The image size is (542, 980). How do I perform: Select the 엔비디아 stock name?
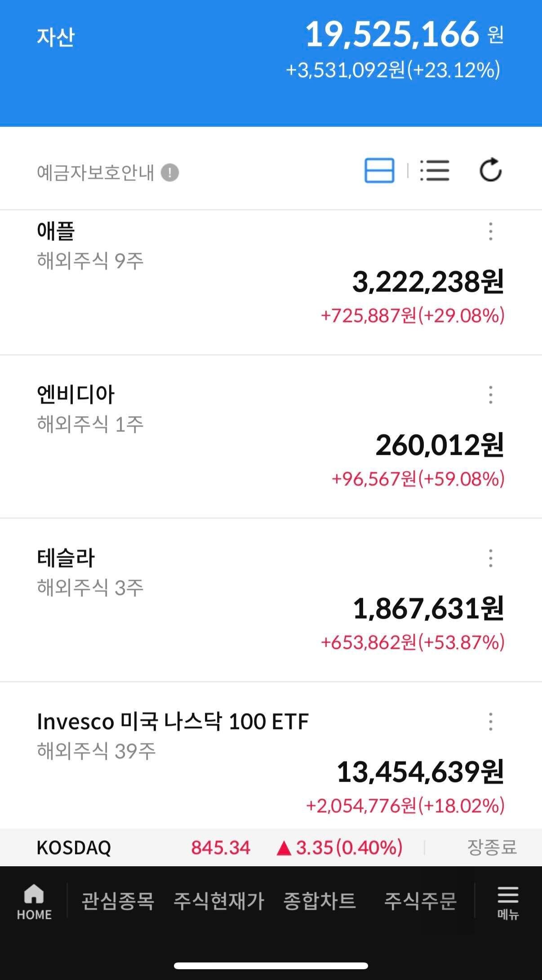pos(76,395)
